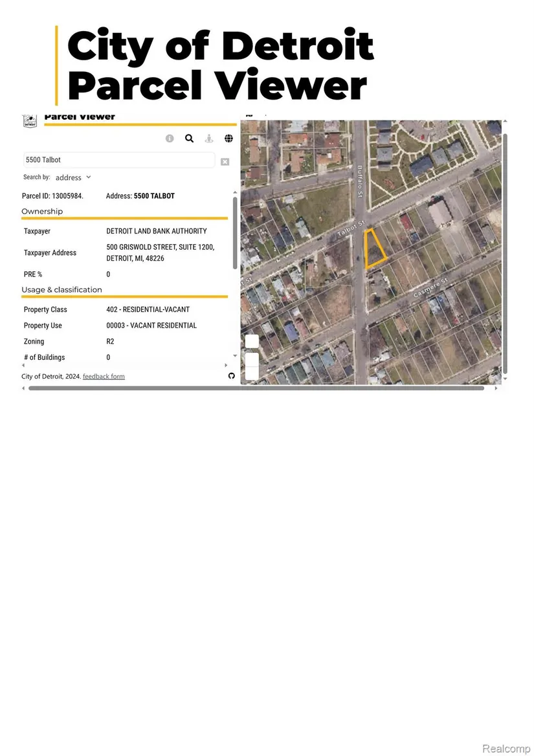Click the magnifying glass search icon
The height and width of the screenshot is (756, 534).
[x=189, y=139]
